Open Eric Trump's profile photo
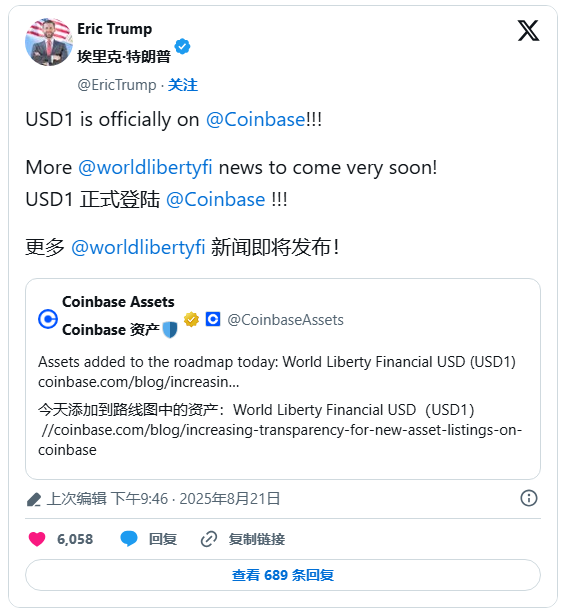The height and width of the screenshot is (614, 566). pyautogui.click(x=49, y=42)
